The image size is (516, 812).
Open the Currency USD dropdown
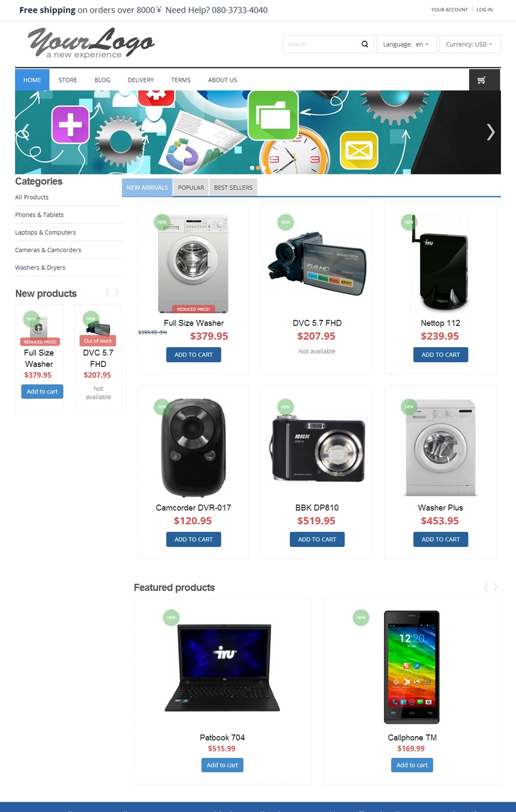470,44
